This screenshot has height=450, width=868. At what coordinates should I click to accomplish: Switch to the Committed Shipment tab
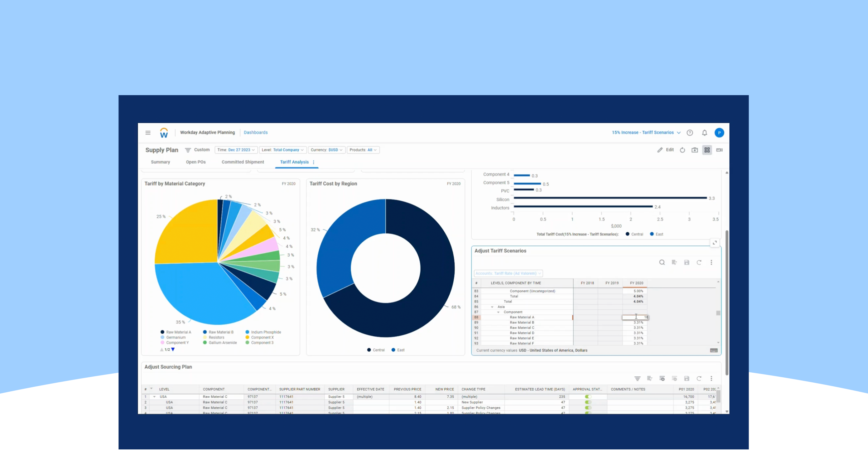243,162
